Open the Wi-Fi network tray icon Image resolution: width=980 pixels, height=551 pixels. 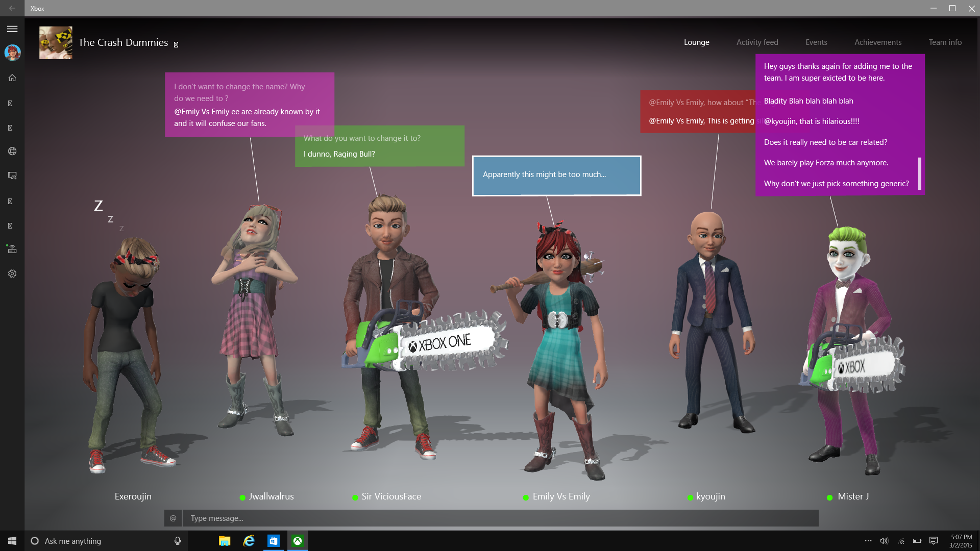pos(901,541)
